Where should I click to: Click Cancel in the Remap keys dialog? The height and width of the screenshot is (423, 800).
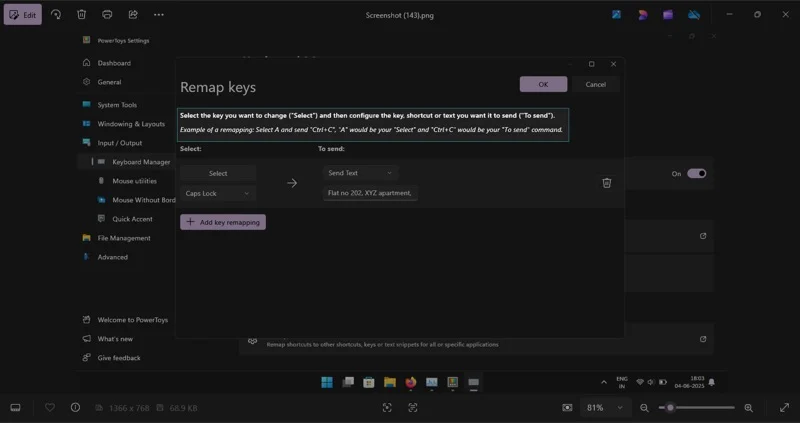pos(595,84)
